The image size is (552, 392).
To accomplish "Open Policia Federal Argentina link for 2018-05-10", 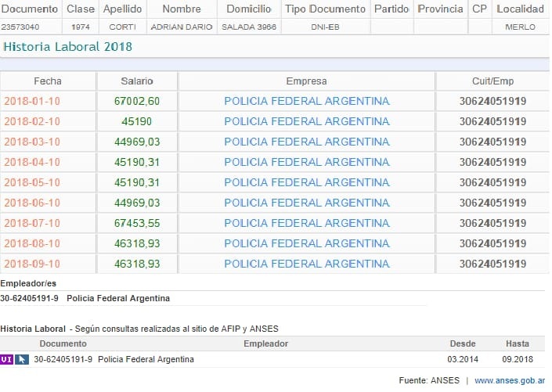I will 307,182.
